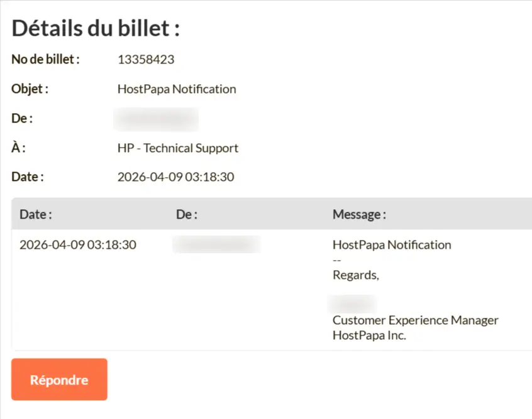Click the Objet field label
The width and height of the screenshot is (532, 419).
click(x=30, y=89)
